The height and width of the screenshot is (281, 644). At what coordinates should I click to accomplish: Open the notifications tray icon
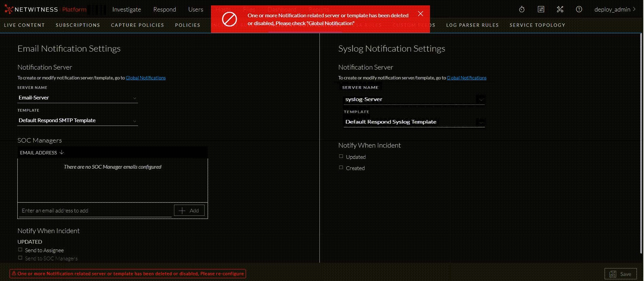541,10
